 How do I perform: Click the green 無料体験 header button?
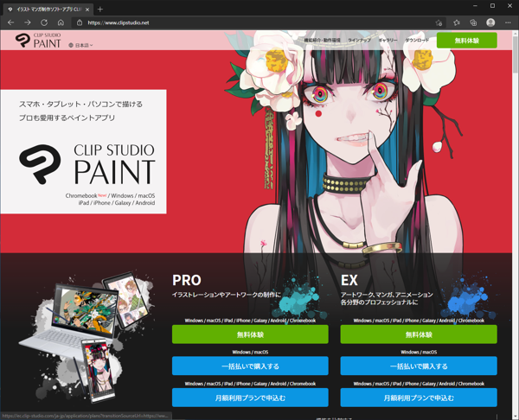click(x=467, y=41)
